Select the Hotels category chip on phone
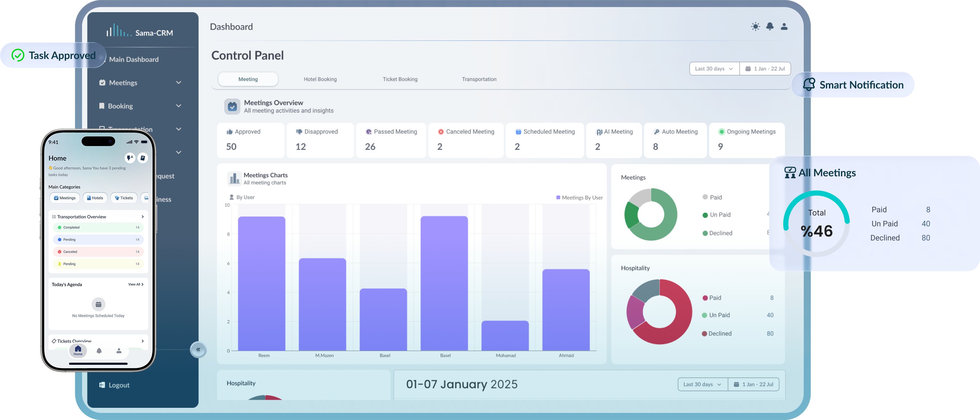The height and width of the screenshot is (420, 980). (x=95, y=198)
